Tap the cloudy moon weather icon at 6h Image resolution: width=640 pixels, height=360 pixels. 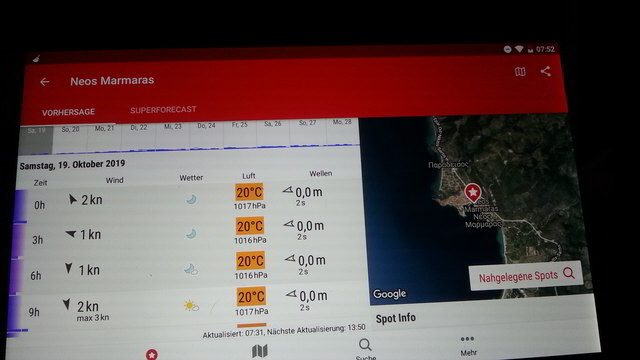191,269
